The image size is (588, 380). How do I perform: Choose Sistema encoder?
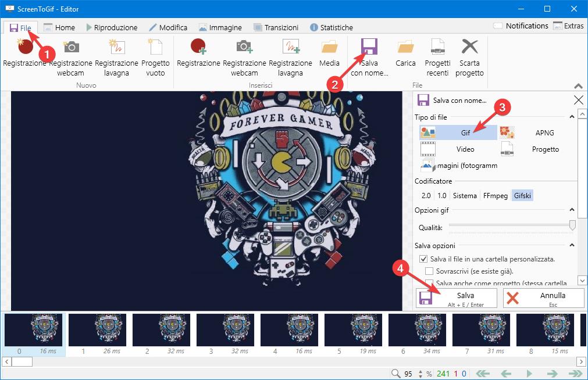[x=465, y=196]
